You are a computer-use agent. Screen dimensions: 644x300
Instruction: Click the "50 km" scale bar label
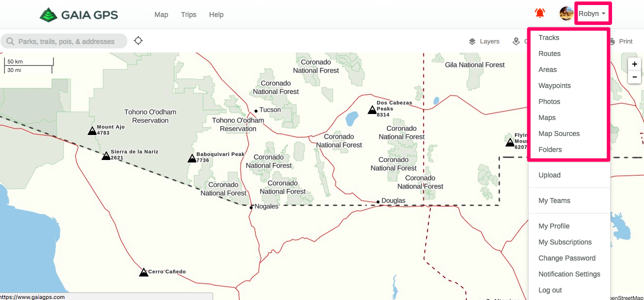pyautogui.click(x=15, y=61)
